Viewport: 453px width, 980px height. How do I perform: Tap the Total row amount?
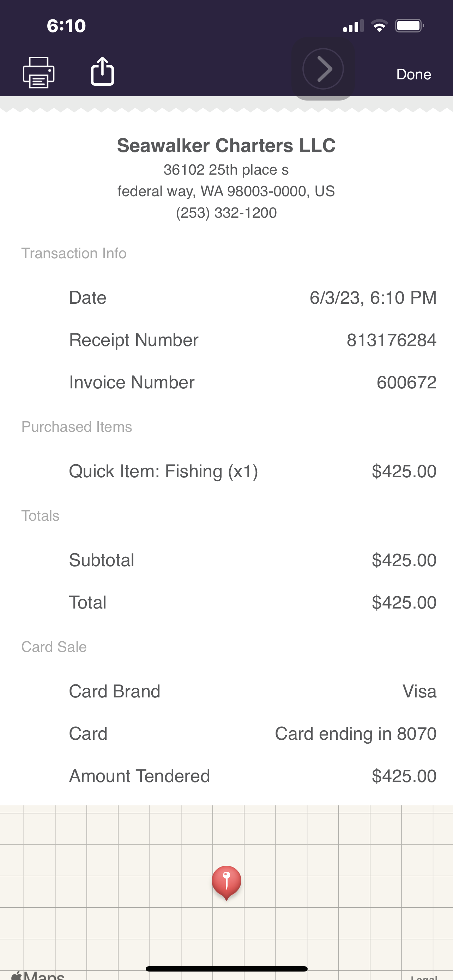pyautogui.click(x=404, y=603)
